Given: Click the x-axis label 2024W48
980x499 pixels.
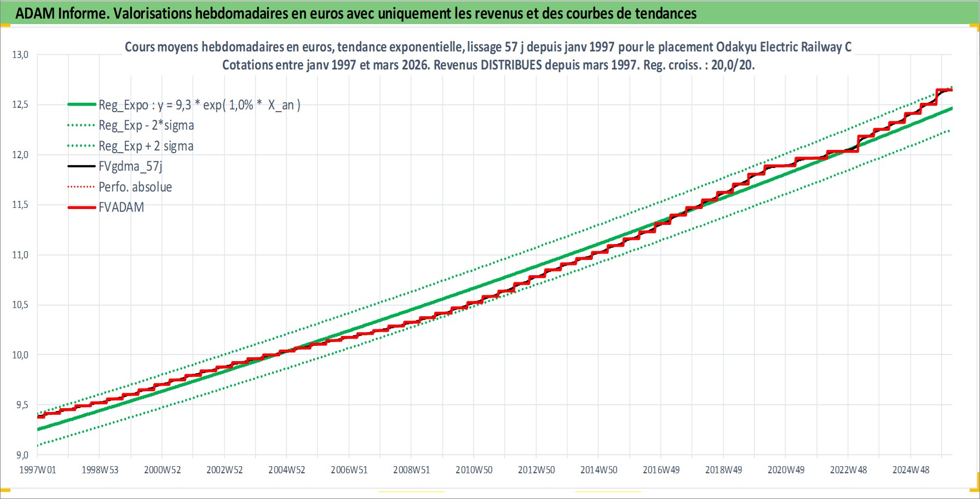Looking at the screenshot, I should (x=911, y=470).
